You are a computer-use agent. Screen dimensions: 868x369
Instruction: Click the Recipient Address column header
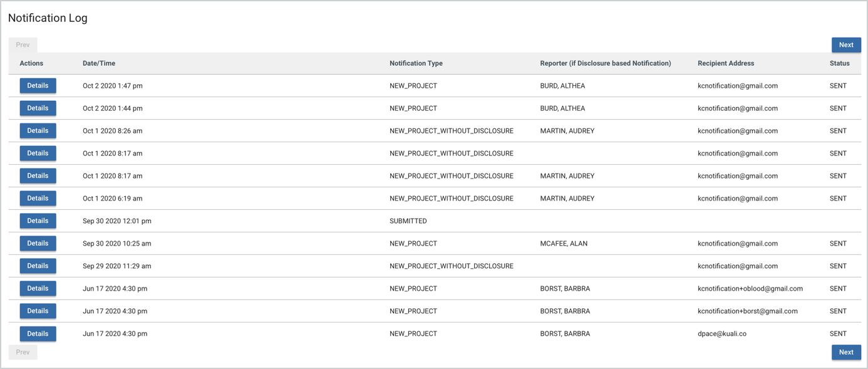click(727, 63)
